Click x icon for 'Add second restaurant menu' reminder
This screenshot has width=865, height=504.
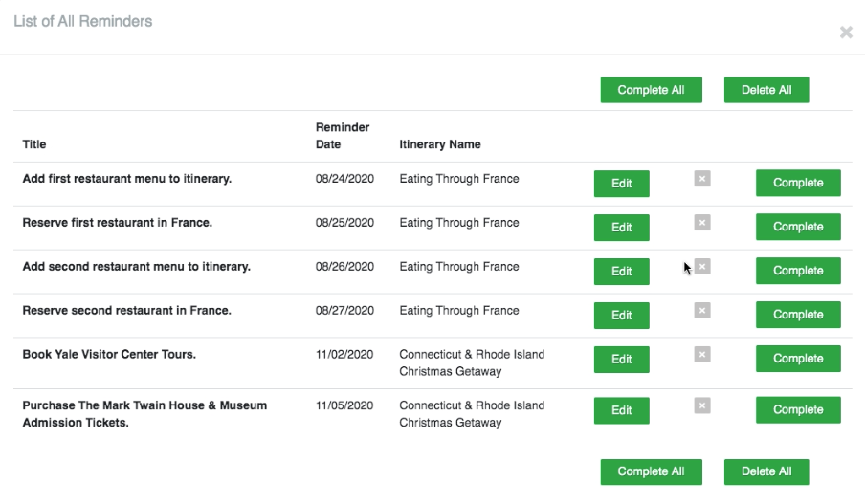[x=701, y=267]
